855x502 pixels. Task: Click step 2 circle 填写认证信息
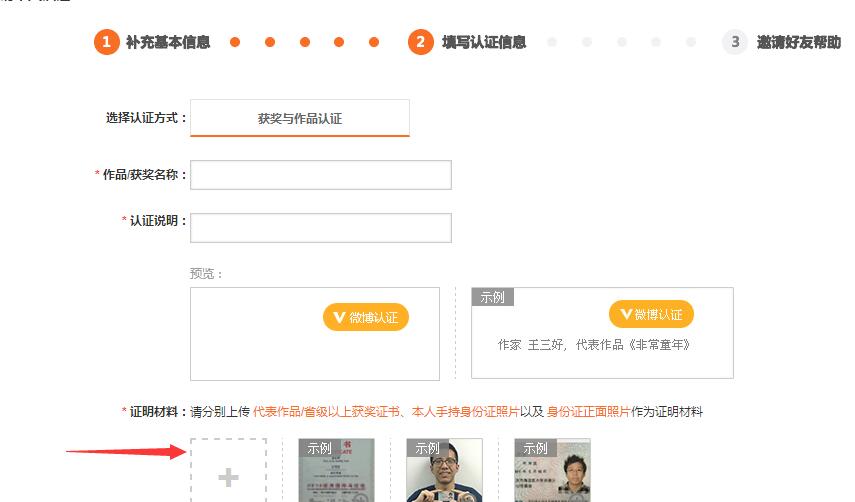tap(420, 42)
